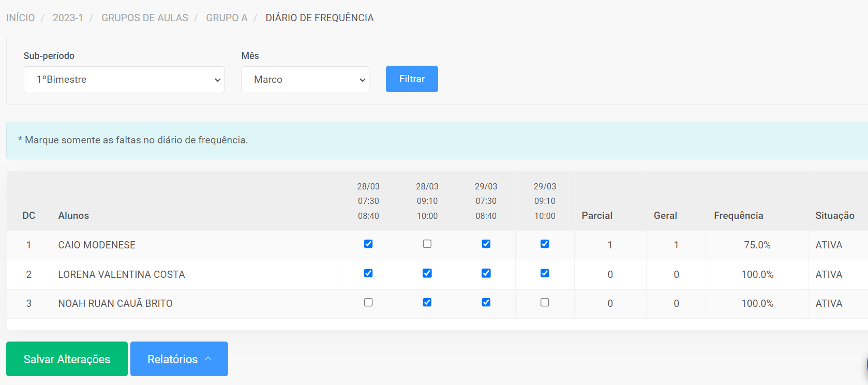Open the Mês dropdown showing Marco
The height and width of the screenshot is (385, 868).
305,80
